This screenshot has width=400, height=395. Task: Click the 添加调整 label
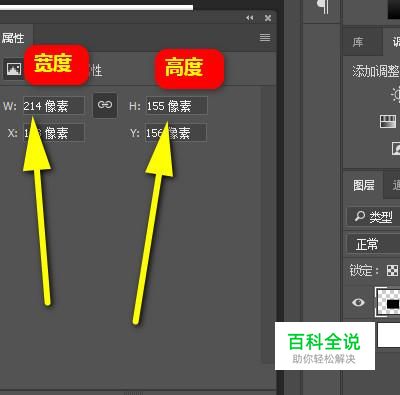[x=376, y=71]
